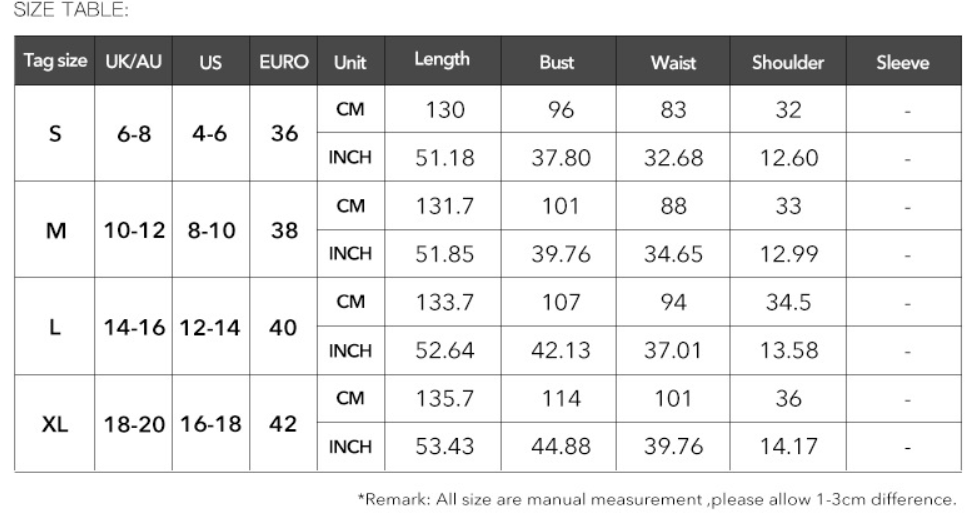Click the Bust column header
This screenshot has height=518, width=978.
(x=557, y=62)
